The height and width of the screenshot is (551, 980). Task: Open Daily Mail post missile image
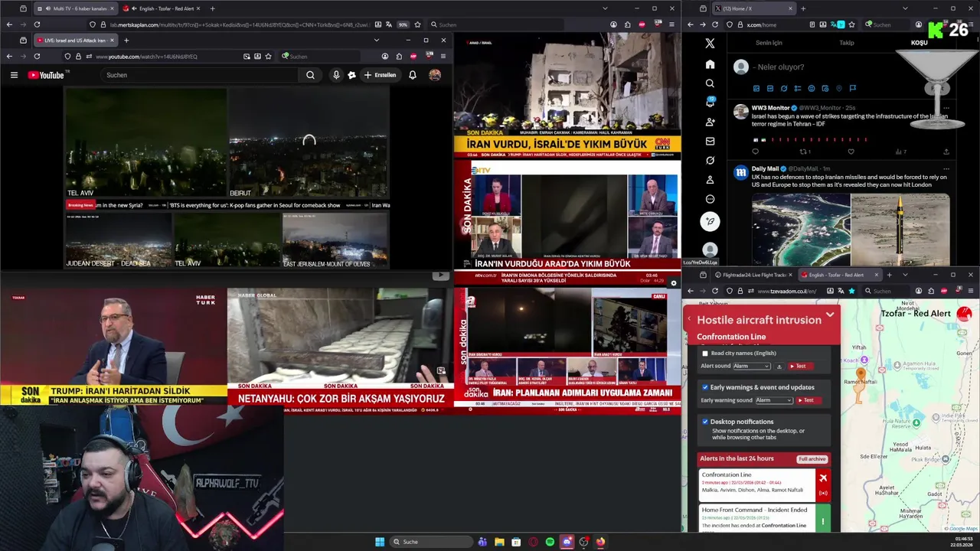pyautogui.click(x=900, y=230)
